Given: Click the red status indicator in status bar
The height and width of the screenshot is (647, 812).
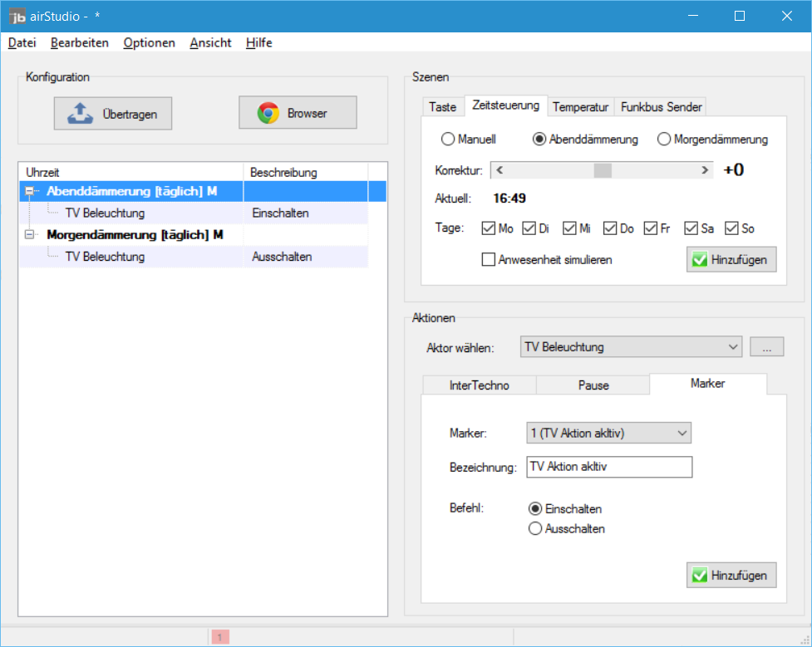Looking at the screenshot, I should pyautogui.click(x=219, y=637).
